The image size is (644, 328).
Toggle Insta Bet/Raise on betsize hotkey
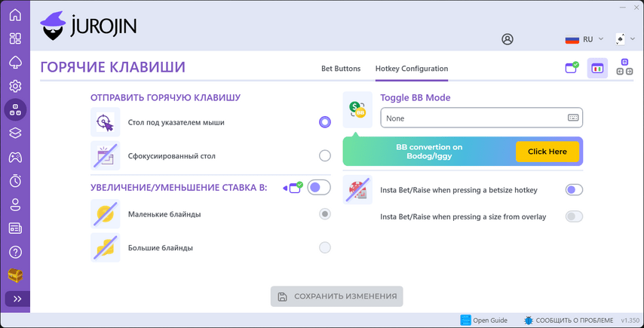(x=574, y=190)
